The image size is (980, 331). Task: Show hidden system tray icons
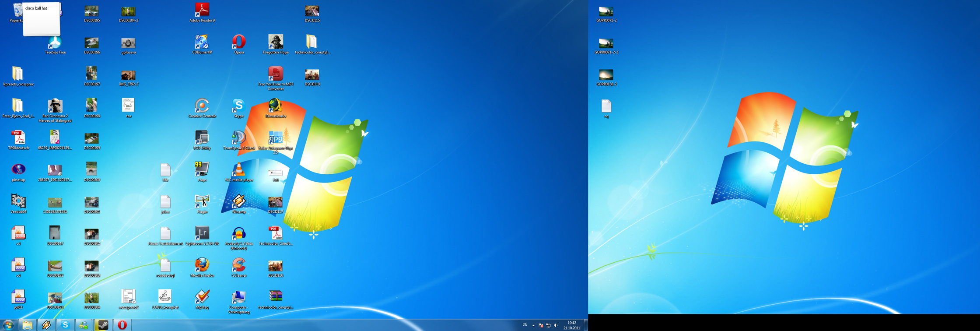point(533,325)
